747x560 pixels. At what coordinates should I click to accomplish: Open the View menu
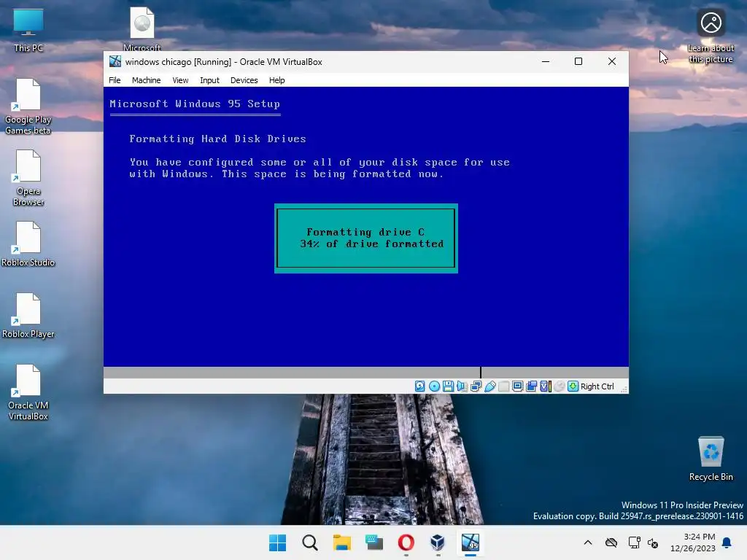pos(180,80)
